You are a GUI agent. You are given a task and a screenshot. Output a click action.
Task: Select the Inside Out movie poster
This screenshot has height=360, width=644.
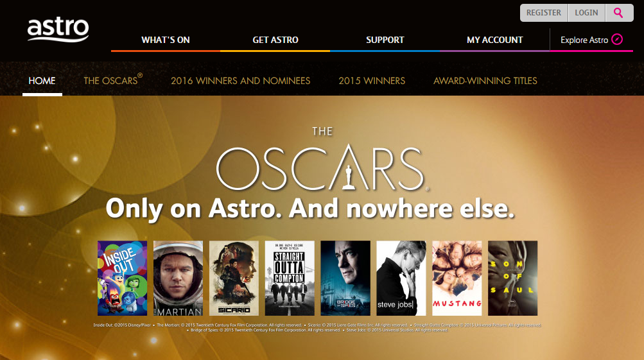[123, 279]
